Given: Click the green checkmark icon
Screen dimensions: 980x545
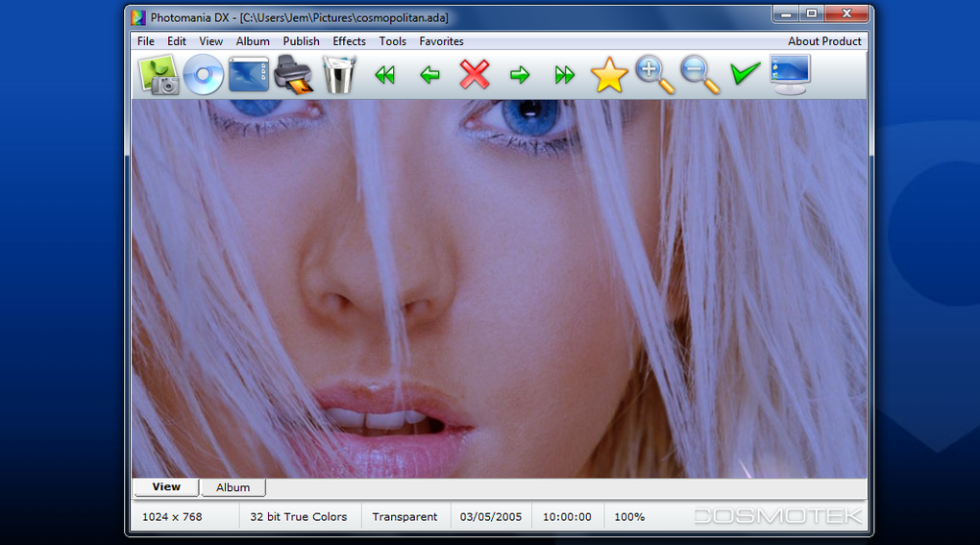Looking at the screenshot, I should point(745,73).
